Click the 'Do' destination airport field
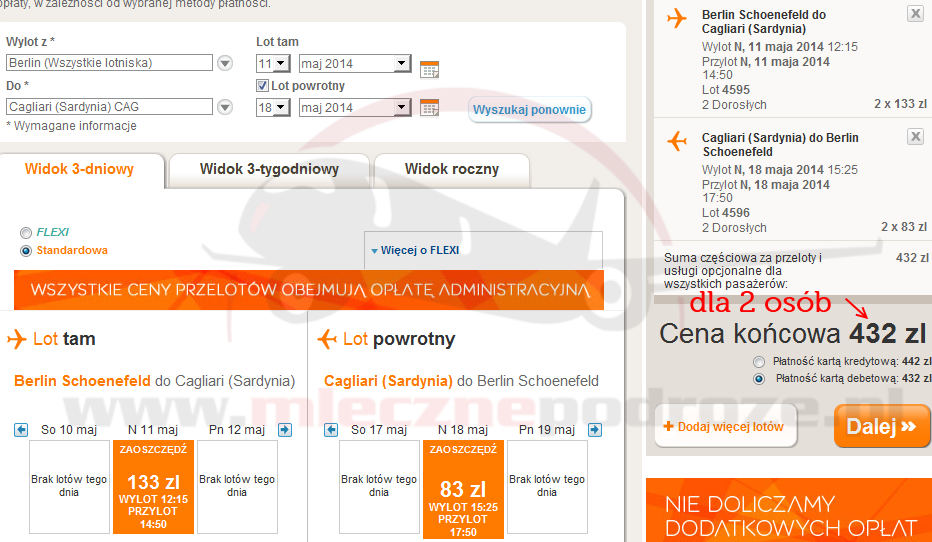Image resolution: width=932 pixels, height=542 pixels. click(109, 107)
